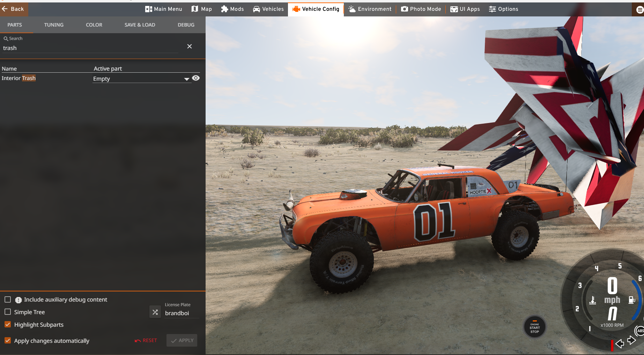Image resolution: width=644 pixels, height=355 pixels.
Task: Toggle Interior Trash visibility eye icon
Action: [196, 78]
